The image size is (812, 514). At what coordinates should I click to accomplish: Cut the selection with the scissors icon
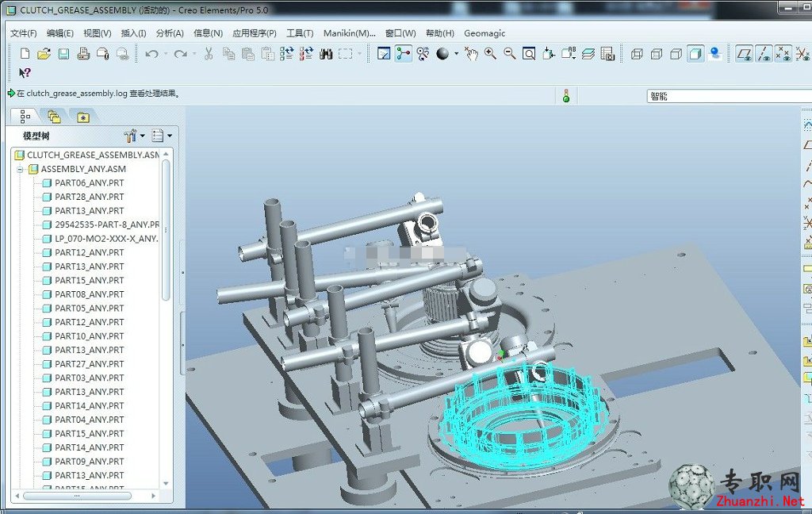[209, 53]
